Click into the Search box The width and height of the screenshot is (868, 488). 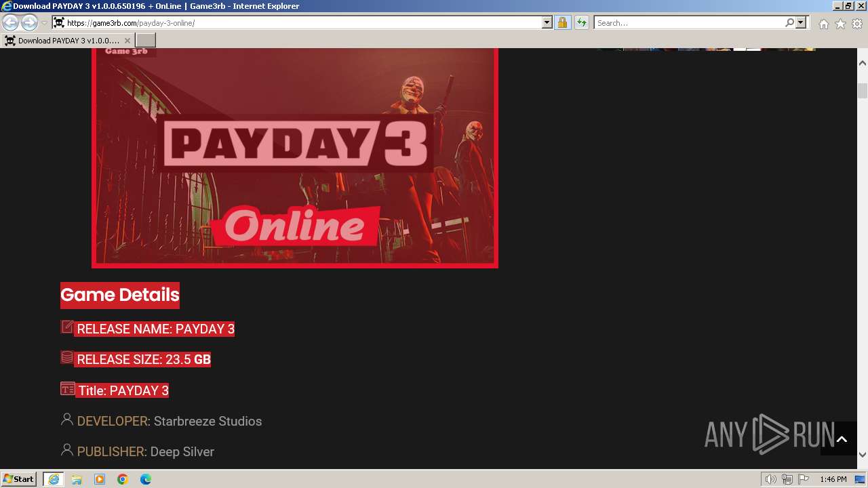689,22
